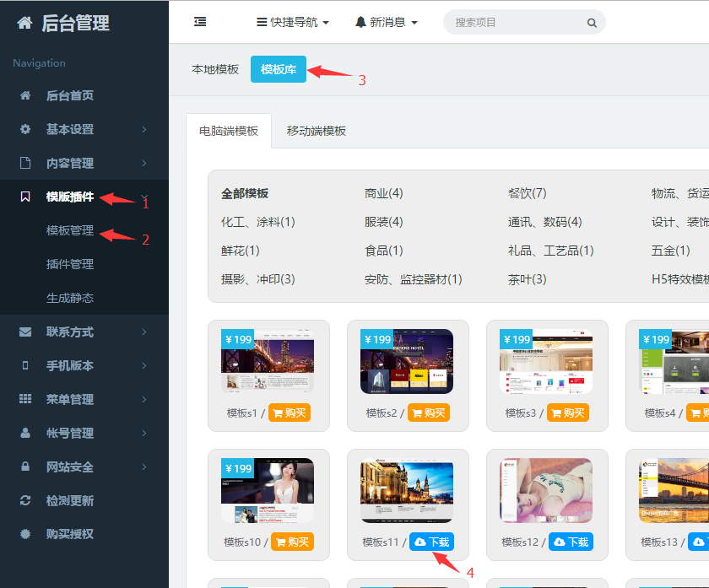Switch to the 移动端模板 tab

(317, 131)
